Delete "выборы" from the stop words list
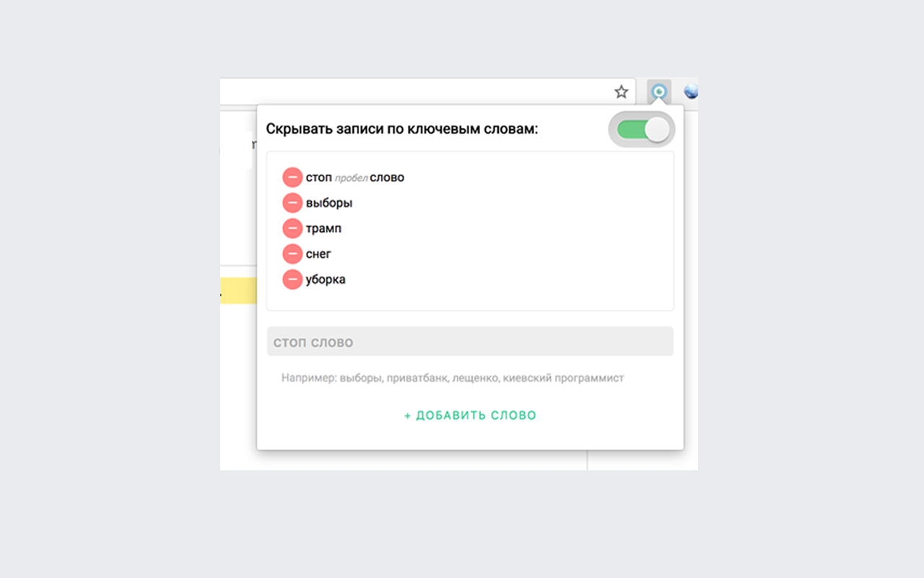This screenshot has height=578, width=924. (x=292, y=202)
